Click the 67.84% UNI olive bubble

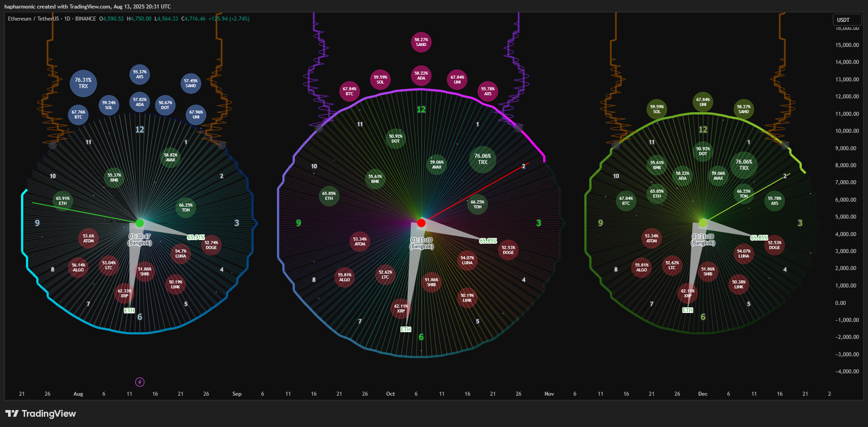coord(703,102)
